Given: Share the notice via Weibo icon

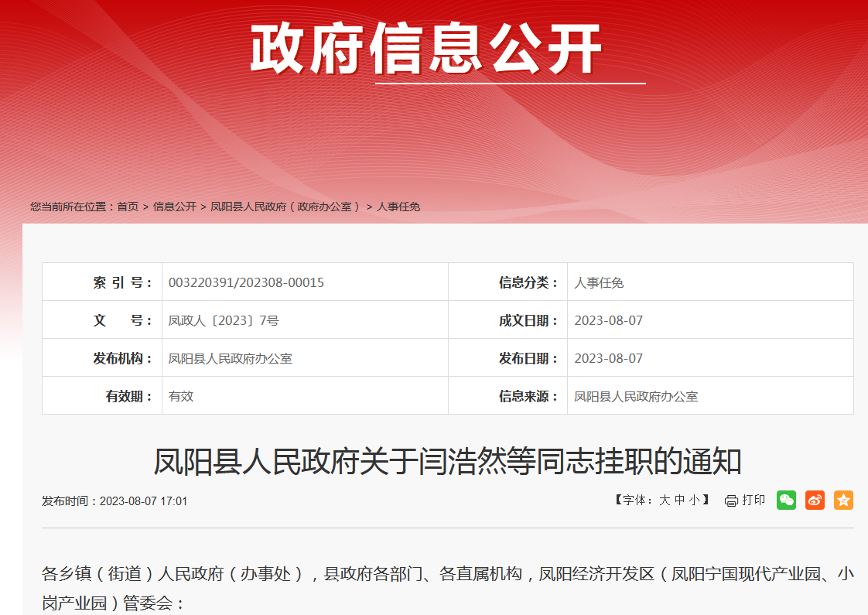Looking at the screenshot, I should tap(815, 500).
